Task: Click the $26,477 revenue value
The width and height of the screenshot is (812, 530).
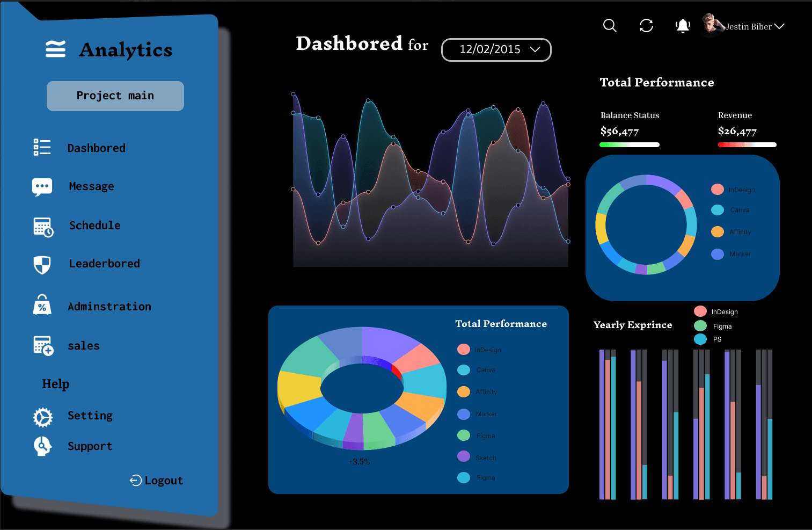Action: point(737,131)
